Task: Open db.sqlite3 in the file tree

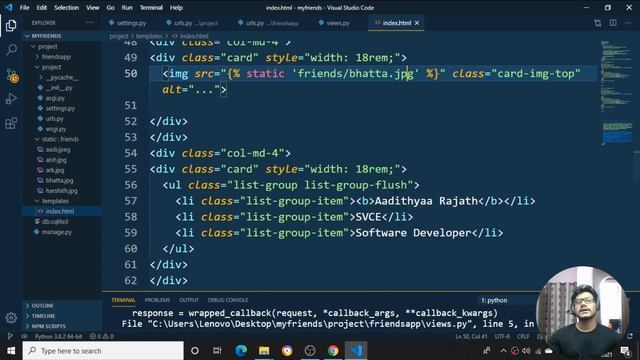Action: (55, 222)
